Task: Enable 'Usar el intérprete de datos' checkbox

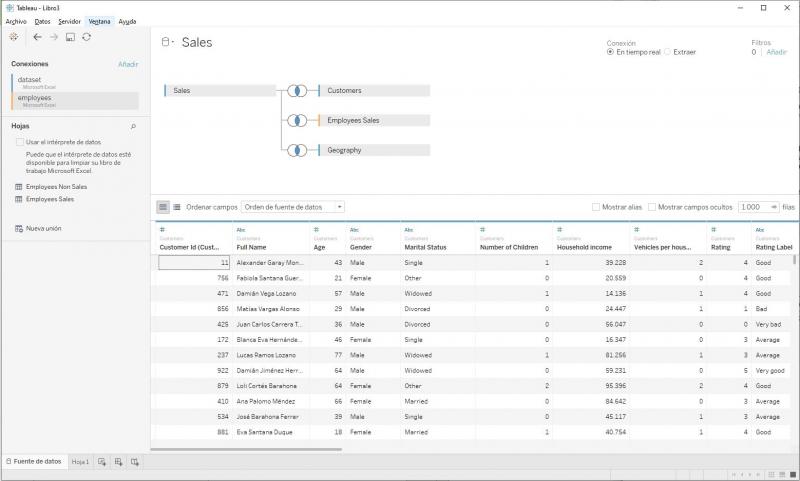Action: coord(20,143)
